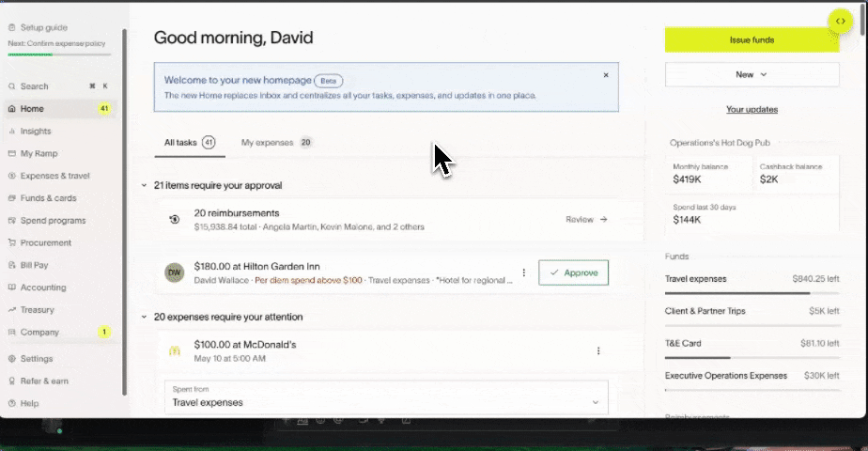The width and height of the screenshot is (868, 451).
Task: Click the Refer & earn icon
Action: point(12,381)
